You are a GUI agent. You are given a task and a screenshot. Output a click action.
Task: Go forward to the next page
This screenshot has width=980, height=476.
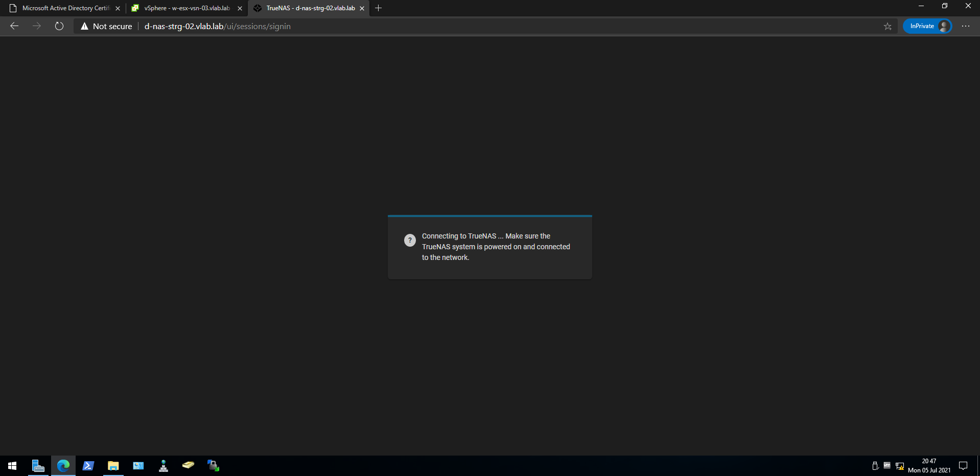[37, 26]
